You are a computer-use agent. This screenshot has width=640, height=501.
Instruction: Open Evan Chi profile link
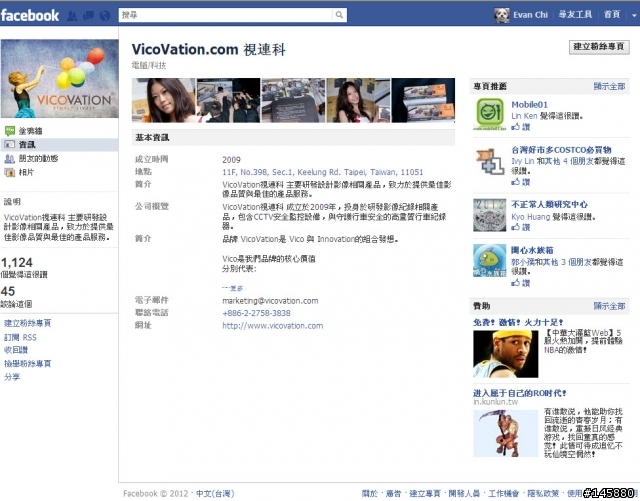coord(530,15)
